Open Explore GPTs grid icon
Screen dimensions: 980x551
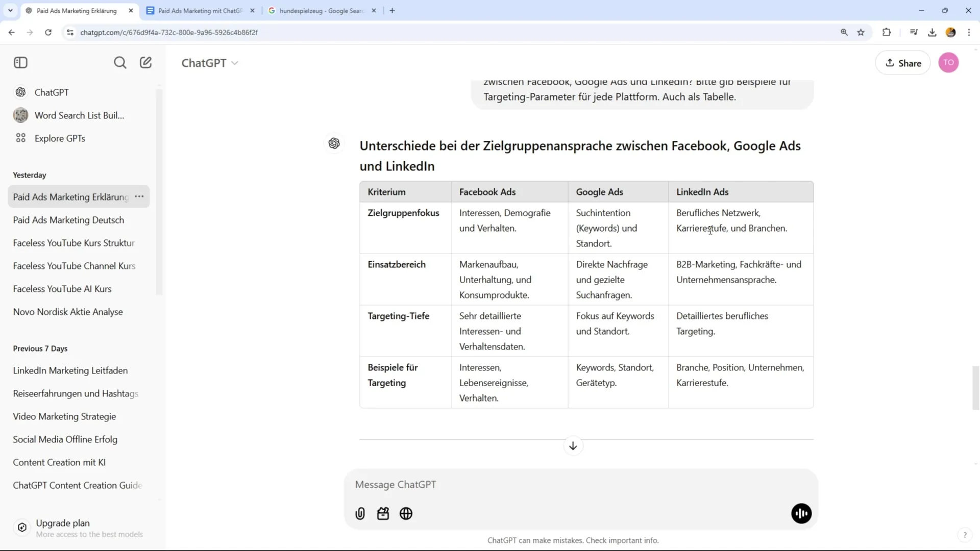pos(21,138)
